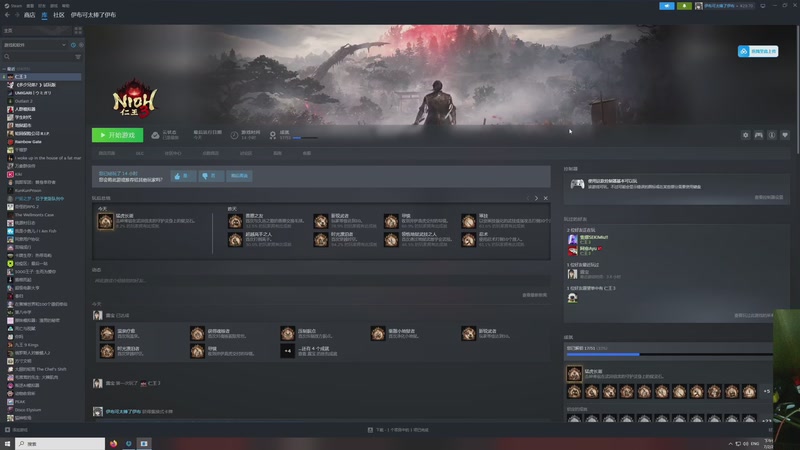This screenshot has height=450, width=800.
Task: Open the 商店 store tab
Action: (30, 15)
